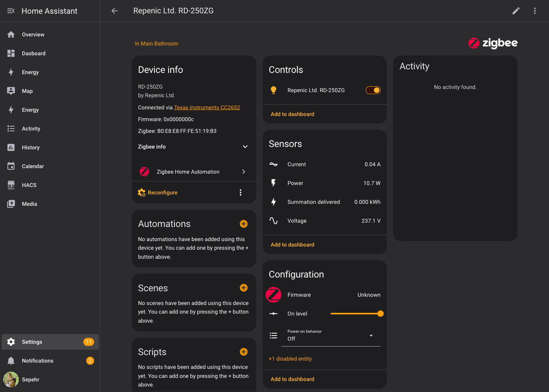Open Calendar in the sidebar
This screenshot has height=392, width=549.
click(x=50, y=166)
